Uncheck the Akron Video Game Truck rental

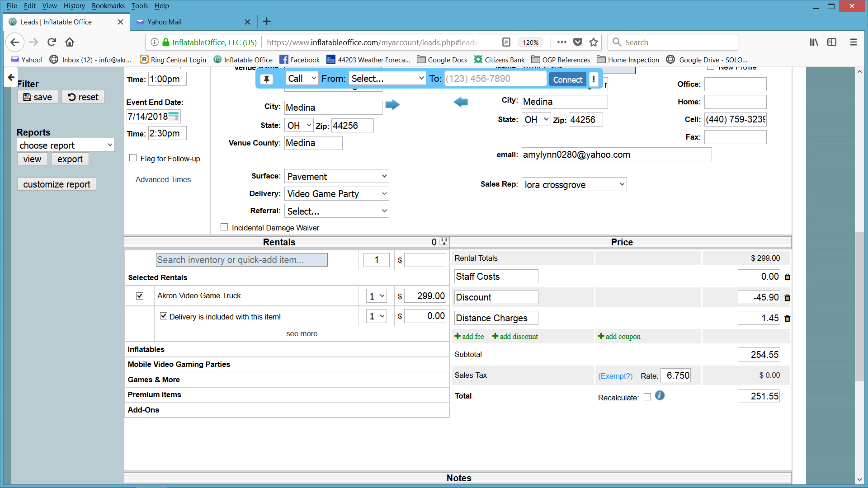140,296
